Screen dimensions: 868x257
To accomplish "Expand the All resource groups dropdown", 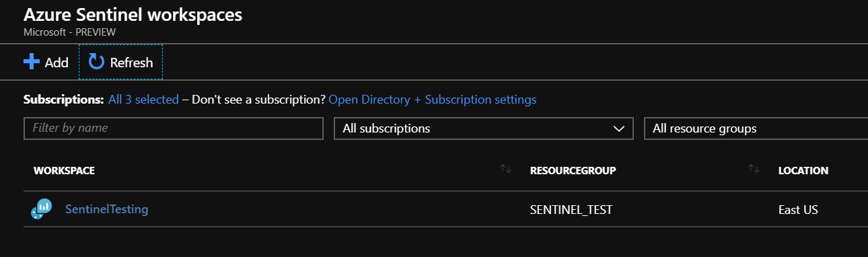I will [756, 128].
